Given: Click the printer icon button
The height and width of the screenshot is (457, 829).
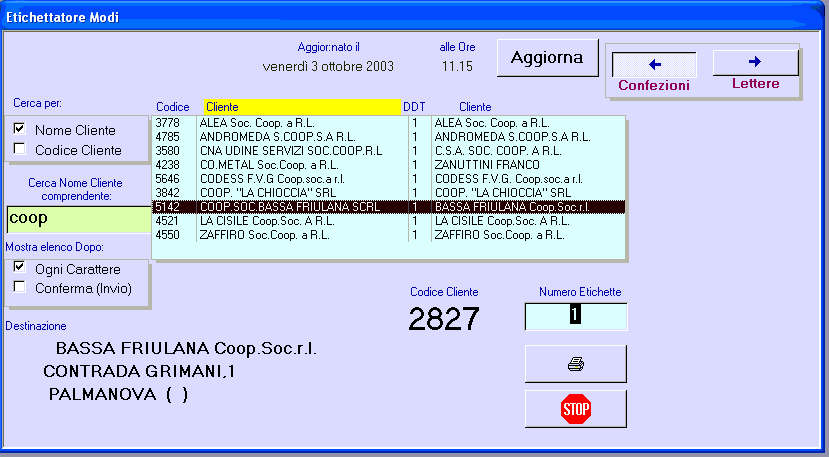Looking at the screenshot, I should coord(576,364).
